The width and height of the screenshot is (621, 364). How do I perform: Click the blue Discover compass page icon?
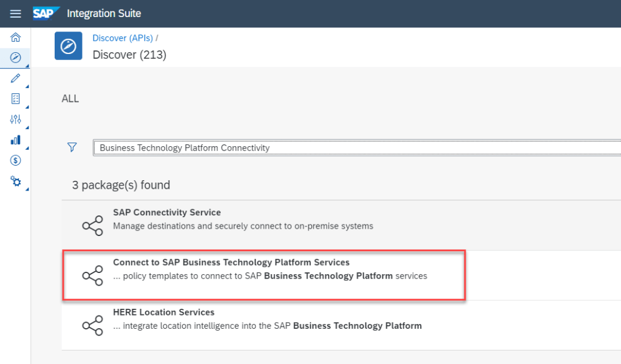click(x=68, y=46)
